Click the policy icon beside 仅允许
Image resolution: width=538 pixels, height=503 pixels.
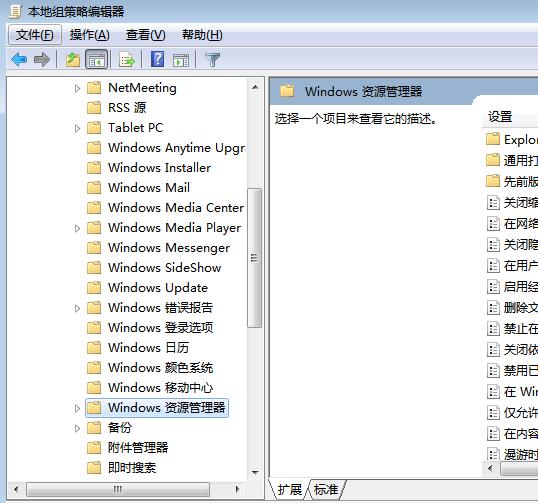coord(493,412)
